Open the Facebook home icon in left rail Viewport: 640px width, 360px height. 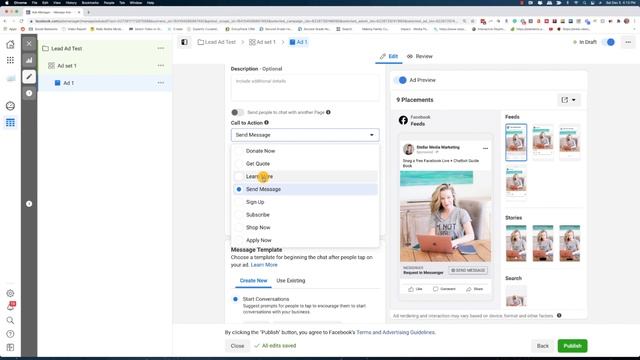tap(10, 44)
